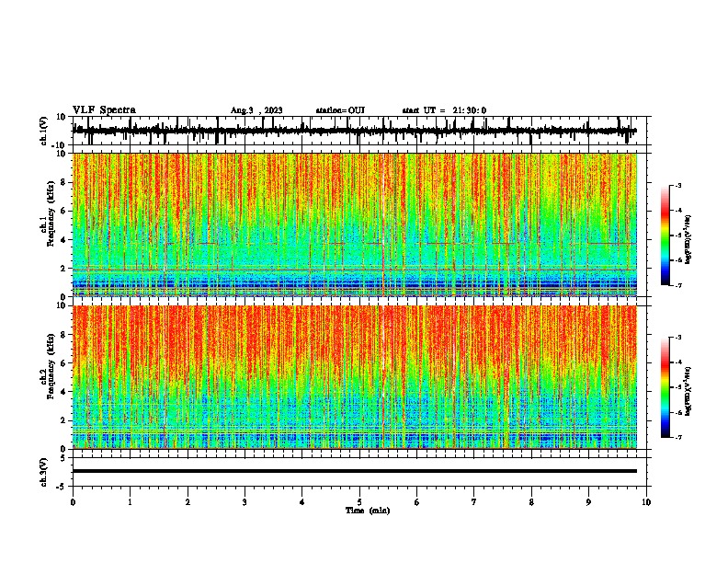Click the ch.2 'Frequency (kHz)' axis label
This screenshot has width=728, height=563.
coord(50,367)
